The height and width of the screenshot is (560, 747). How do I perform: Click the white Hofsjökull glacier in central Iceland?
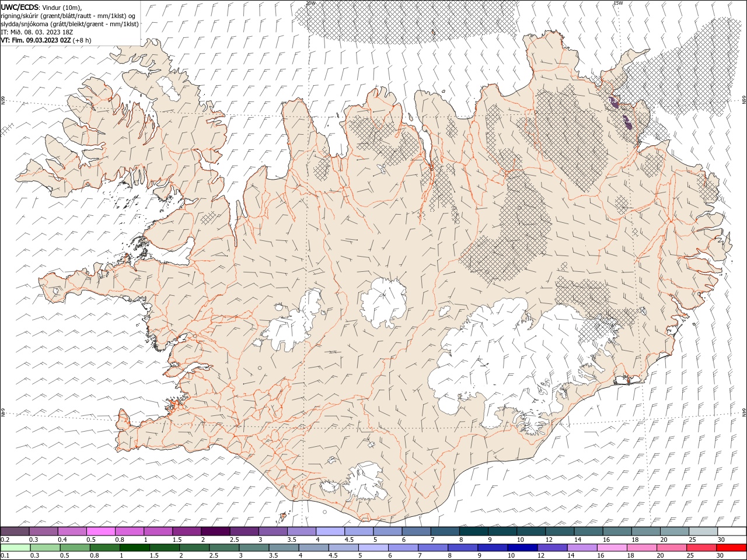(x=383, y=302)
